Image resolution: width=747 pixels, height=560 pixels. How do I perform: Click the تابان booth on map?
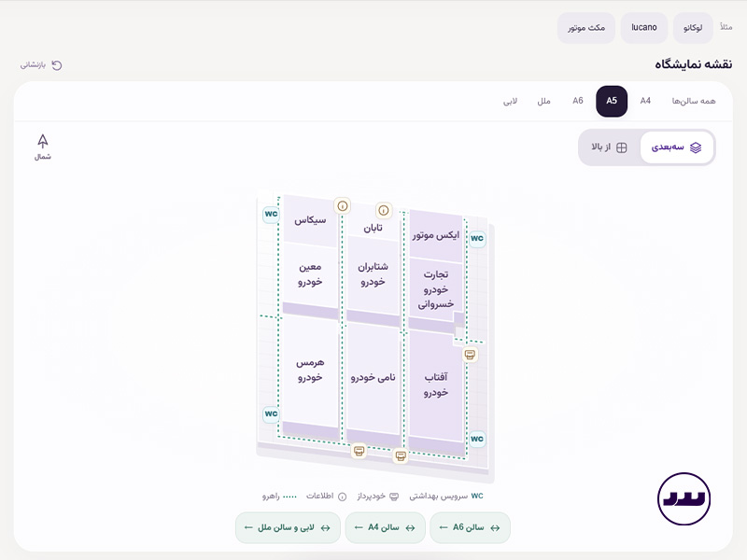(373, 228)
